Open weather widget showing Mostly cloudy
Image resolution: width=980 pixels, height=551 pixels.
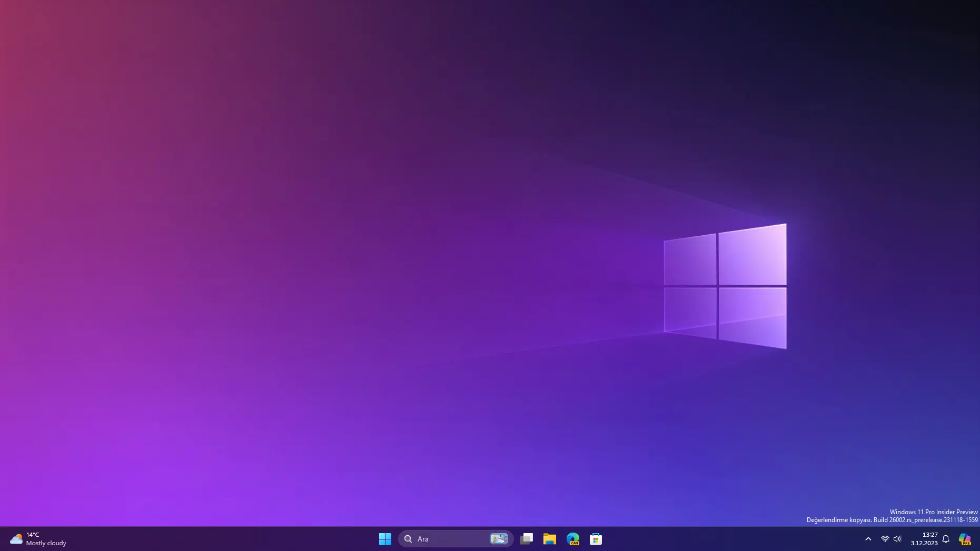pos(38,539)
